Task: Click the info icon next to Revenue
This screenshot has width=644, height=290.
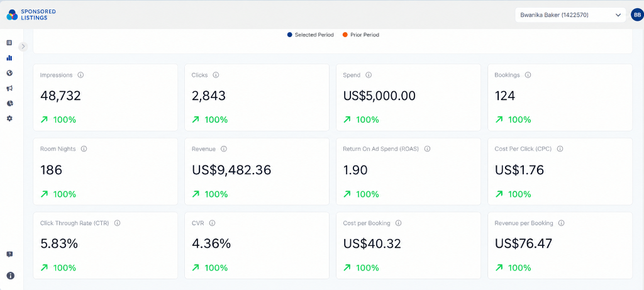Action: [x=223, y=149]
